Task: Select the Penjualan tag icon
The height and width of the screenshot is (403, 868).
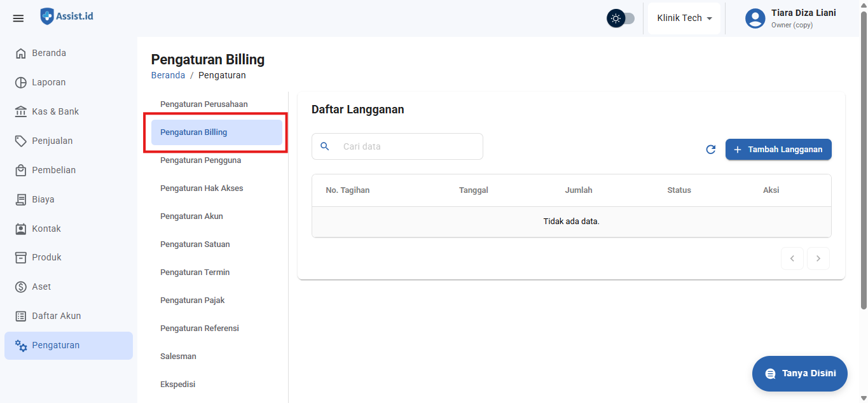Action: pos(21,141)
